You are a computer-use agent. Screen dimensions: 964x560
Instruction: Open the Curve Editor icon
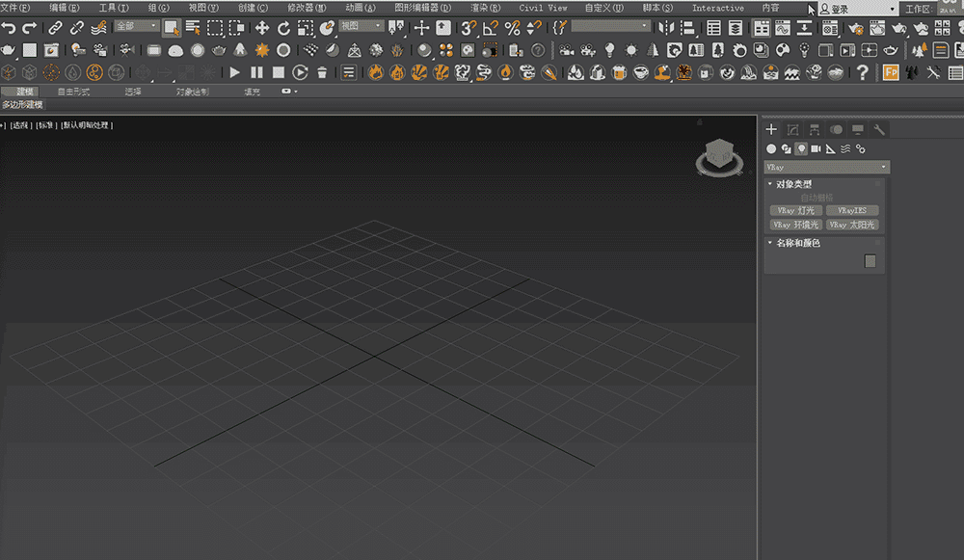783,28
